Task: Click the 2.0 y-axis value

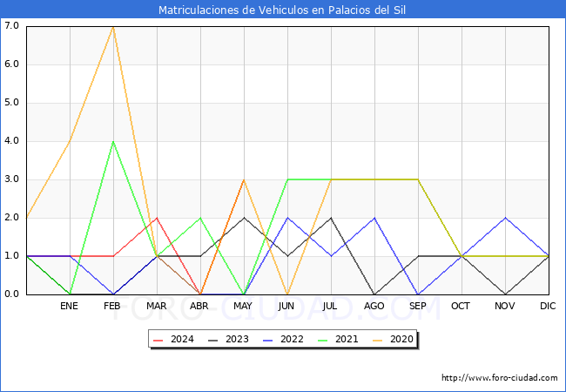Action: (11, 217)
